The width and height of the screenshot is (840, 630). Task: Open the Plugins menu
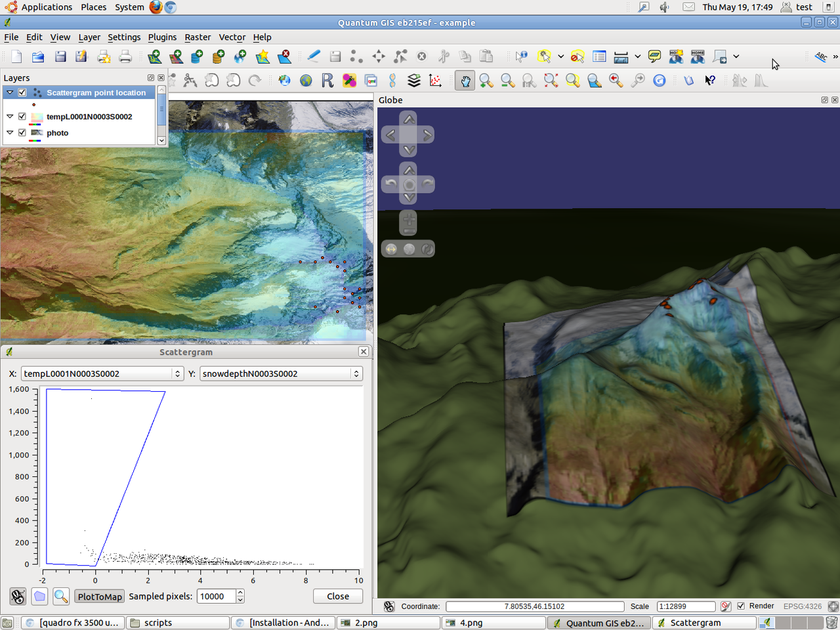162,37
